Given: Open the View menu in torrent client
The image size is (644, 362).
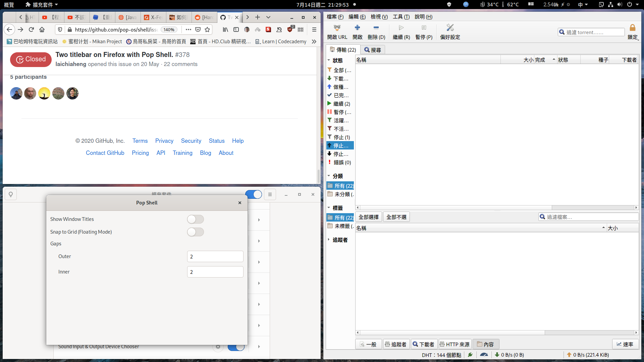Looking at the screenshot, I should point(379,17).
